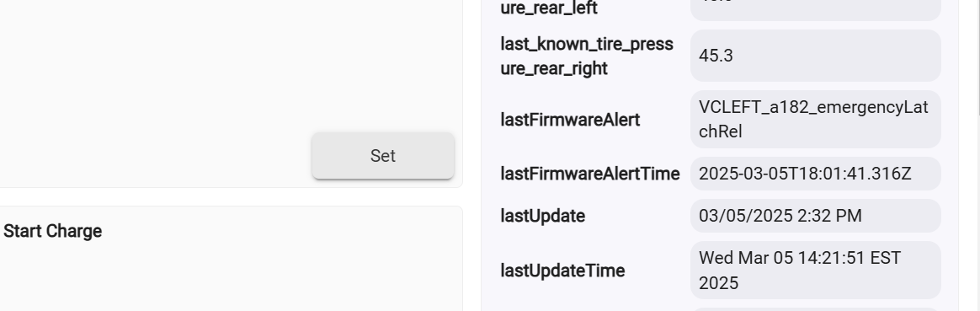Click the VCLEFT_a182_emergencyLatchRel value field
The height and width of the screenshot is (311, 980).
click(815, 120)
